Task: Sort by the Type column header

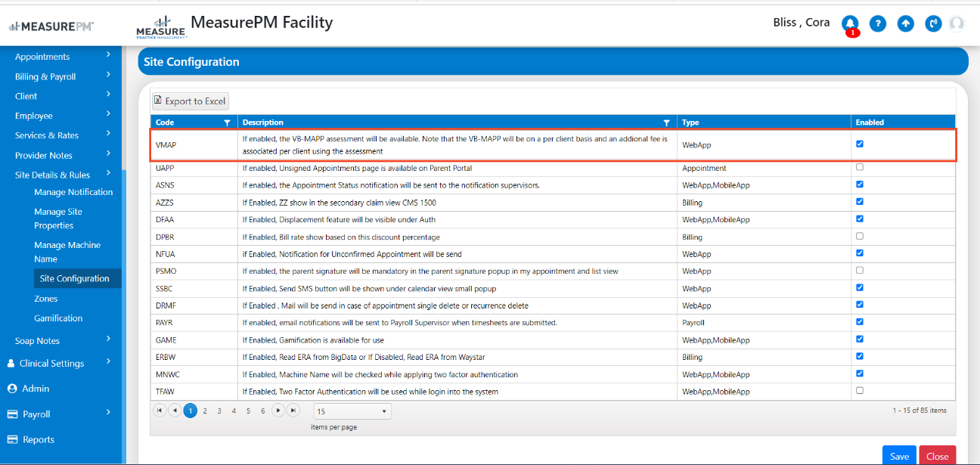Action: click(x=690, y=122)
